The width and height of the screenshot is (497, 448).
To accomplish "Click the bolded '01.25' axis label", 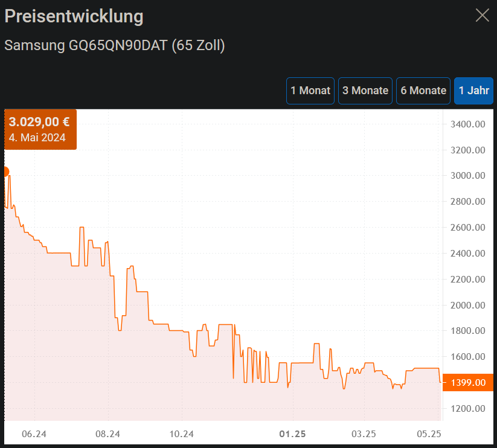I will [292, 434].
